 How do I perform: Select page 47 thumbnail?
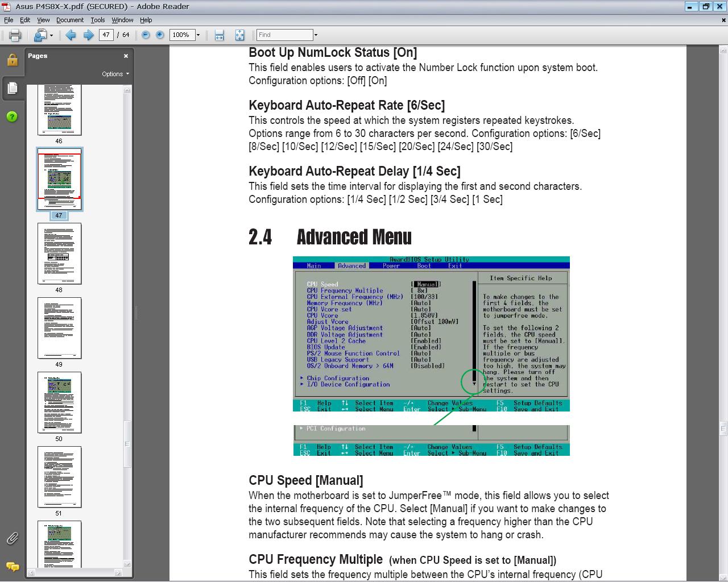59,180
